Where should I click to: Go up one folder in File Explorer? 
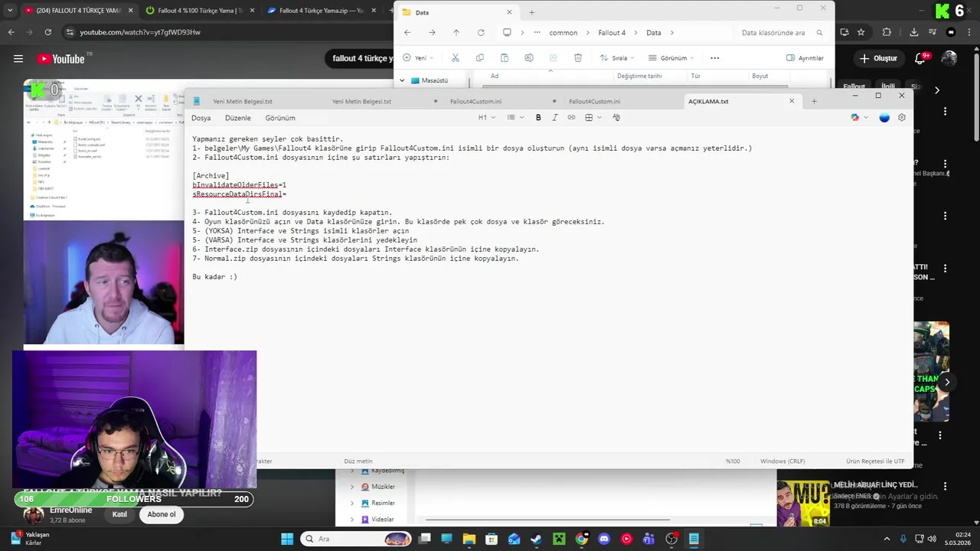pos(456,33)
